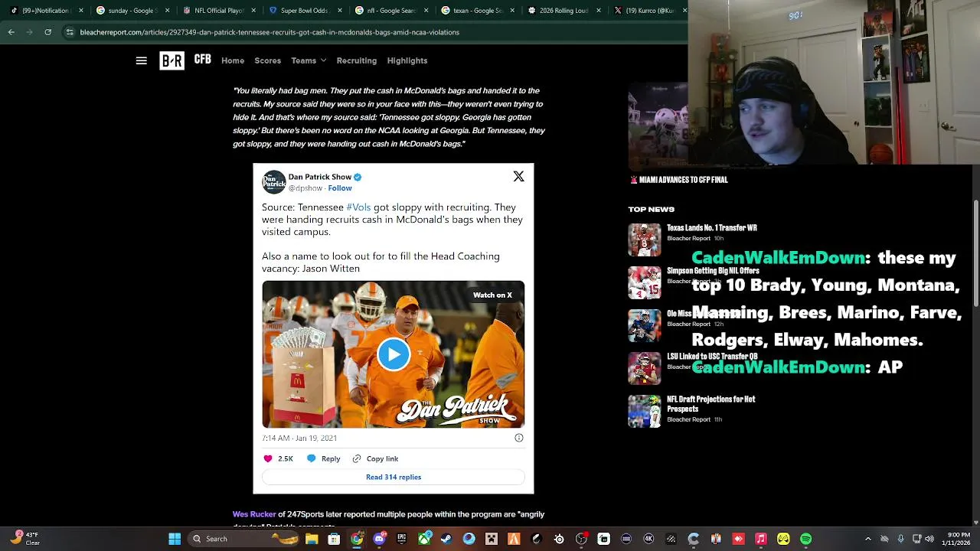Viewport: 980px width, 551px height.
Task: Open the Home nav link
Action: tap(233, 60)
